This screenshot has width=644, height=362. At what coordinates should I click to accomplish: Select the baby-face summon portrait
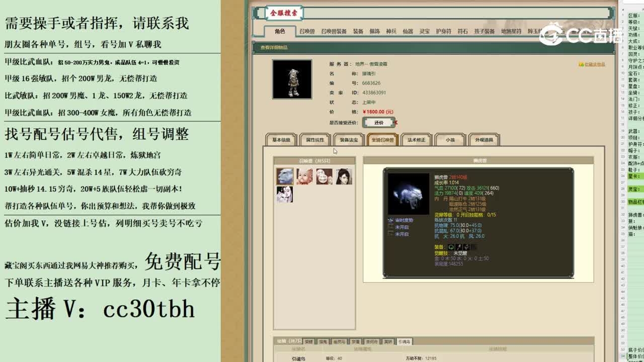click(x=304, y=176)
